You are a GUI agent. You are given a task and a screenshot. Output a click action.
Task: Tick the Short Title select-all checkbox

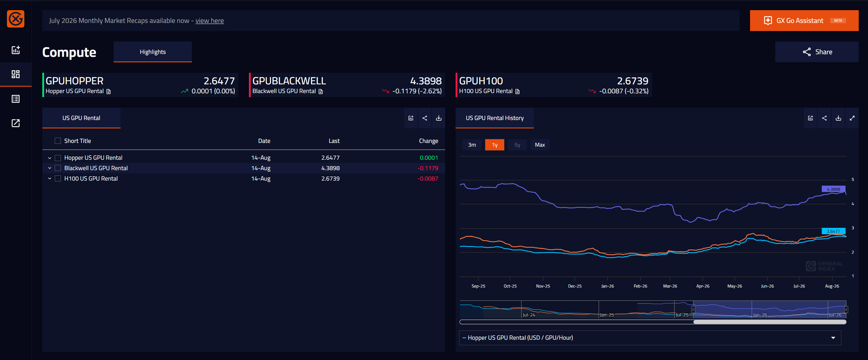[58, 141]
